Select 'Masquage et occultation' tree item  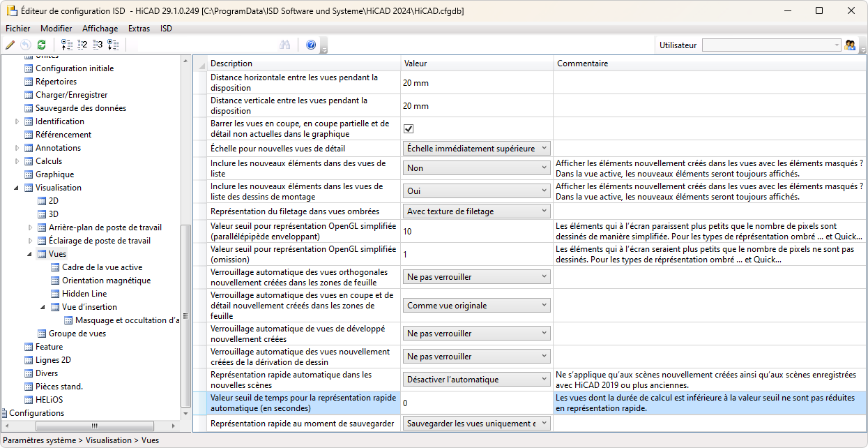pos(127,320)
